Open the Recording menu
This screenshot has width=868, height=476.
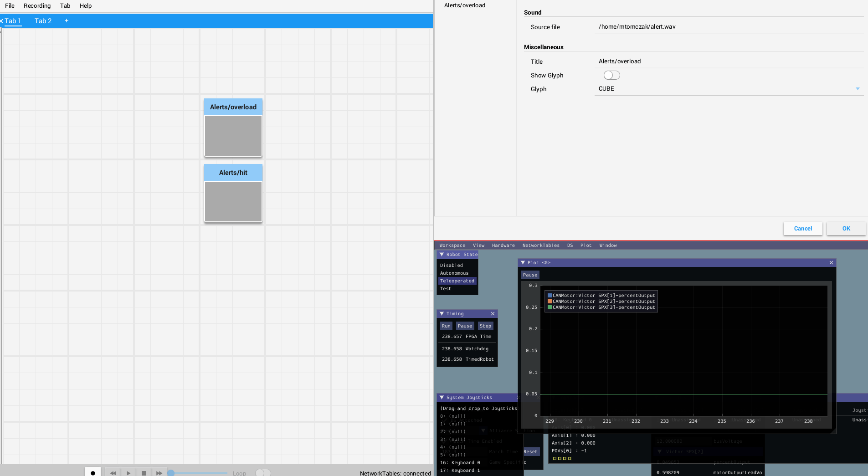coord(37,5)
